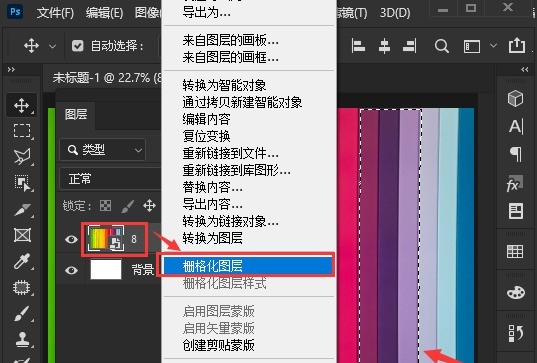Hide the background layer eye icon
Image resolution: width=537 pixels, height=363 pixels.
coord(71,271)
